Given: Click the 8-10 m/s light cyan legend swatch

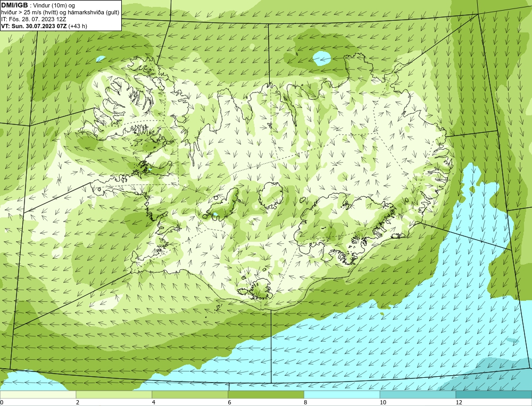Looking at the screenshot, I should point(342,395).
